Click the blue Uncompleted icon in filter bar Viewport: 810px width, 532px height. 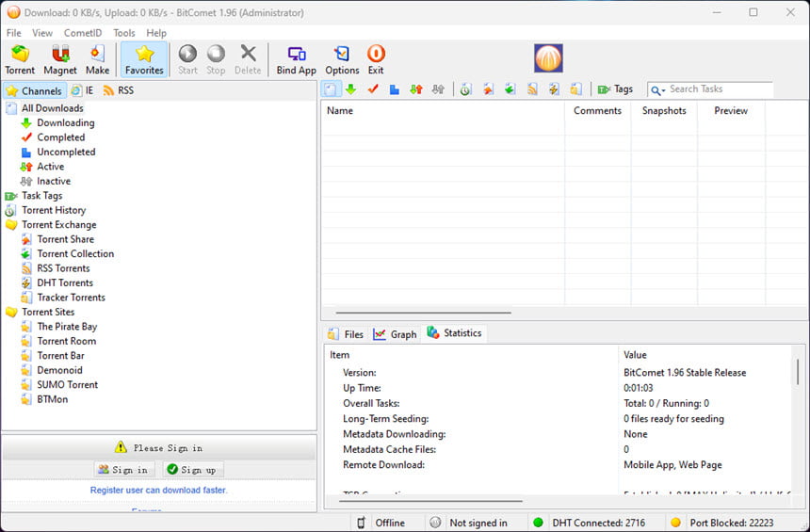pyautogui.click(x=394, y=89)
